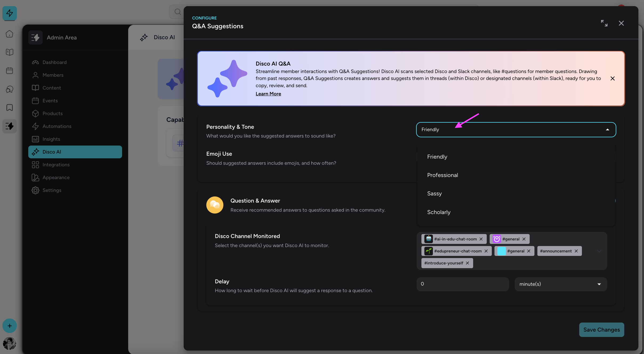The image size is (644, 354).
Task: Remove the #introduce-yourself channel tag
Action: coord(468,263)
